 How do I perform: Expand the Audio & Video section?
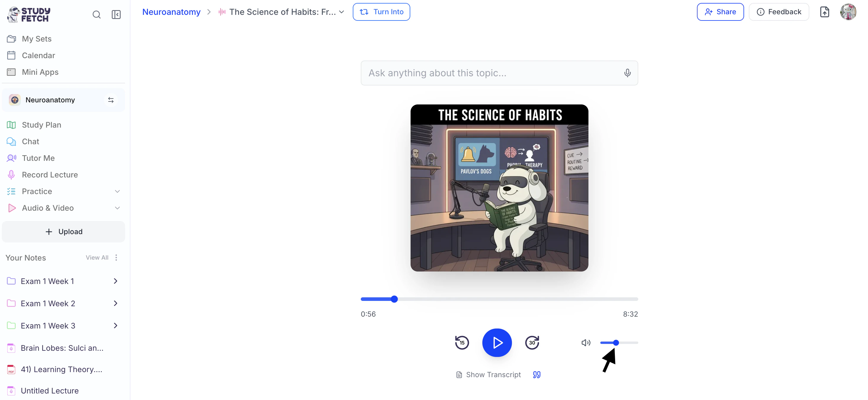[x=117, y=208]
